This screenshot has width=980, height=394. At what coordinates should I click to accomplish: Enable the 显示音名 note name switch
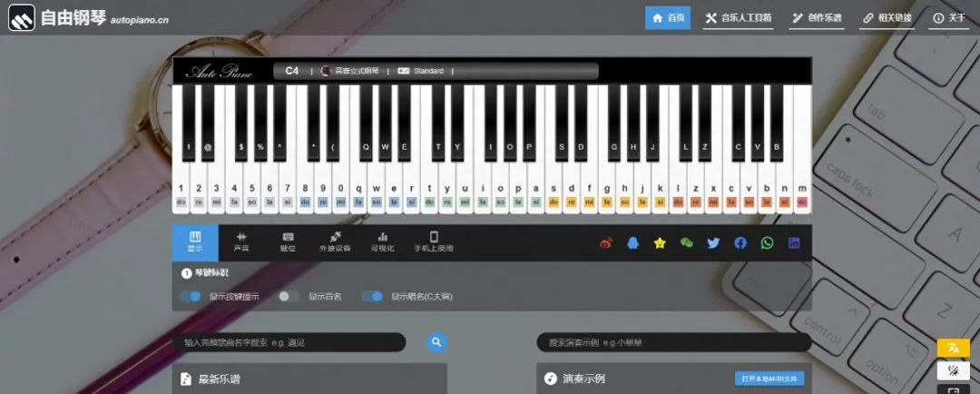(289, 296)
